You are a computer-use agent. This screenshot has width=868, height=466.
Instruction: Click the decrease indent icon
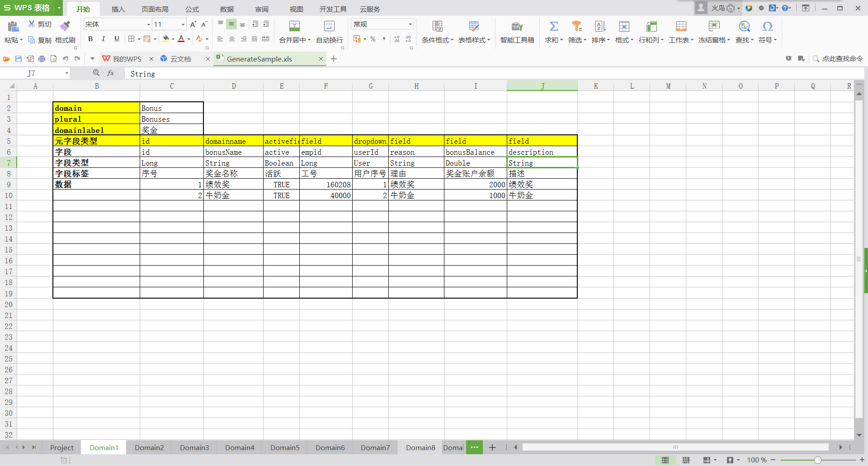tap(255, 24)
